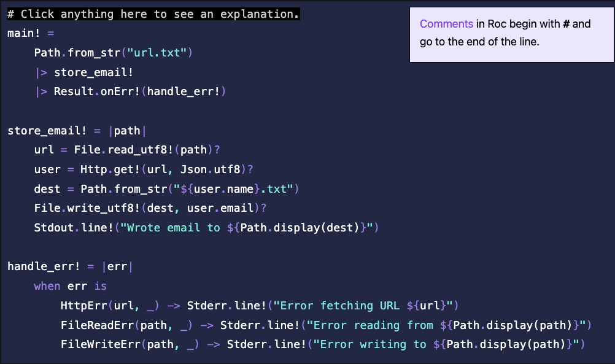Click store_email! function definition
The height and width of the screenshot is (364, 615).
click(47, 131)
